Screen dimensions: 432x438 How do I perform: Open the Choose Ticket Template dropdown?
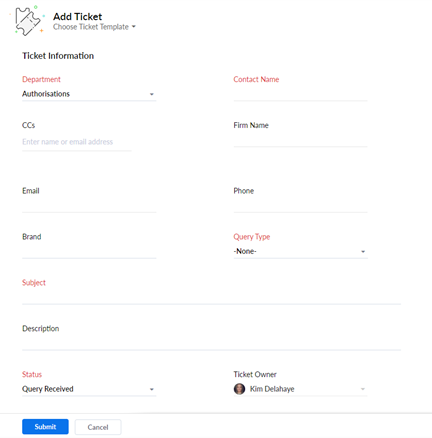click(94, 27)
